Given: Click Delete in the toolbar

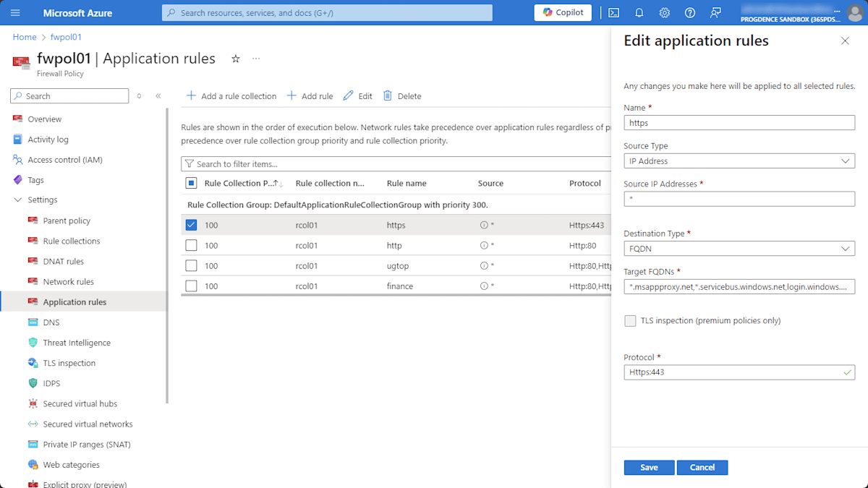Looking at the screenshot, I should click(401, 95).
